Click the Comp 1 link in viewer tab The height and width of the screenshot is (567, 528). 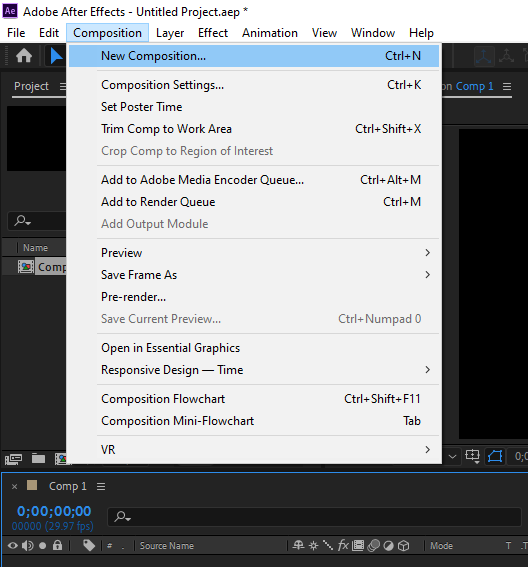[474, 86]
